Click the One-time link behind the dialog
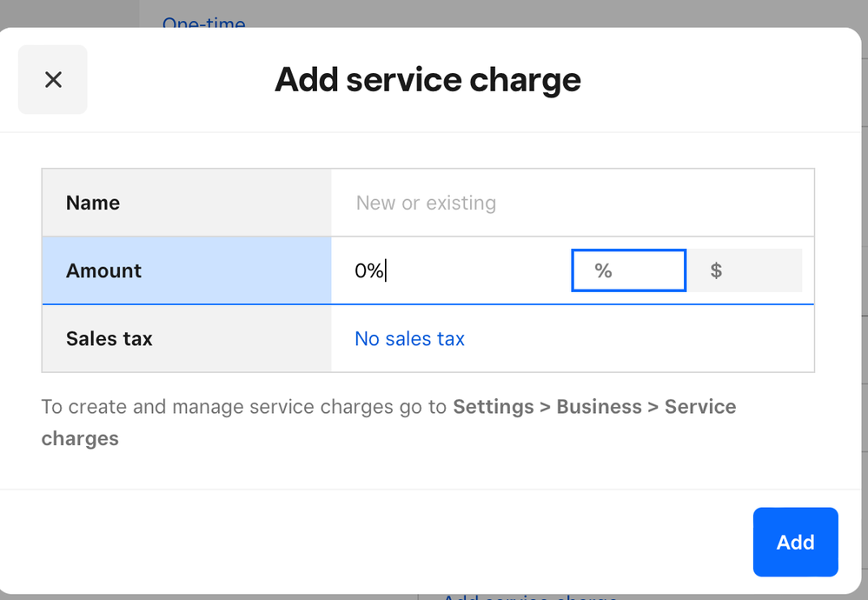868x600 pixels. click(203, 21)
